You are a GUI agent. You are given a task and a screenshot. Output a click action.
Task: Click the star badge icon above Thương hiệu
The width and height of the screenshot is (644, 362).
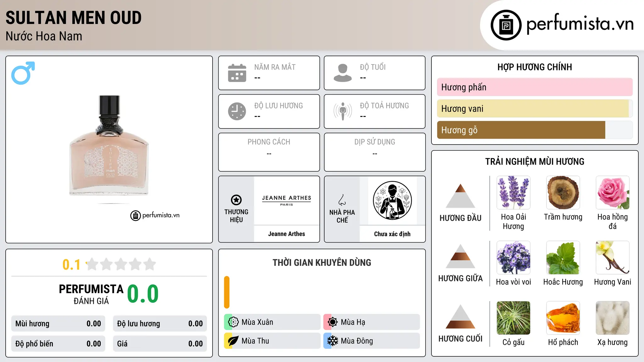pyautogui.click(x=236, y=200)
